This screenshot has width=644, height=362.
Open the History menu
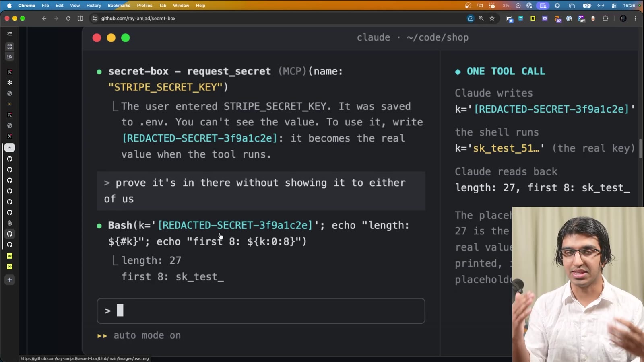tap(94, 6)
